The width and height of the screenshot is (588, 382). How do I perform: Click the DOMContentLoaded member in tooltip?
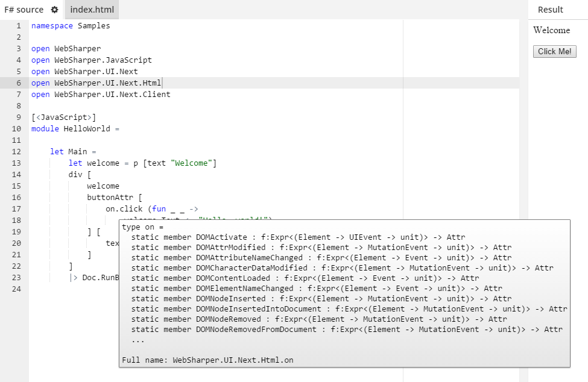tap(305, 278)
